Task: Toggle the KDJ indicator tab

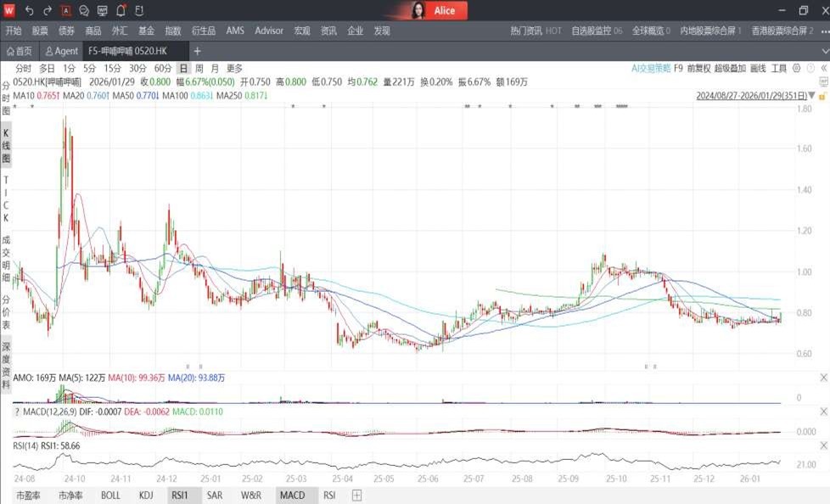Action: pos(146,496)
